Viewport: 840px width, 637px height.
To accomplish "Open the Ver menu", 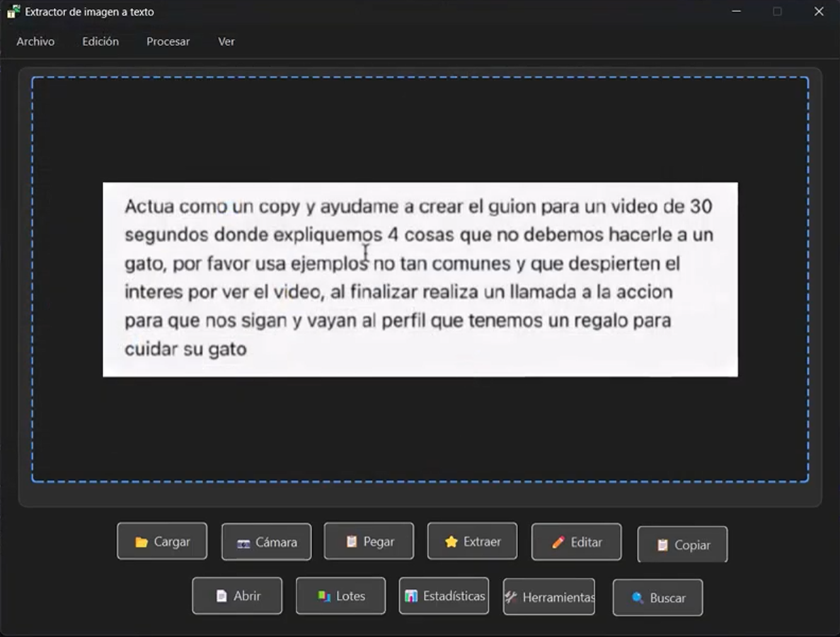I will (226, 42).
